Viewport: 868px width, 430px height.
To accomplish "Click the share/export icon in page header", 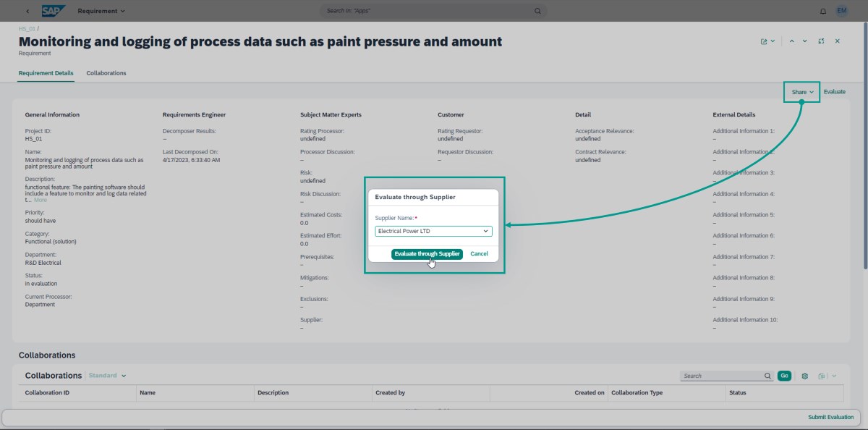I will (x=764, y=41).
